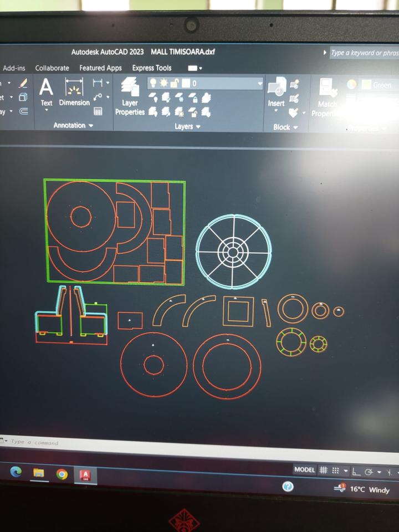
Task: Toggle layer 0 padlock icon
Action: tap(175, 83)
